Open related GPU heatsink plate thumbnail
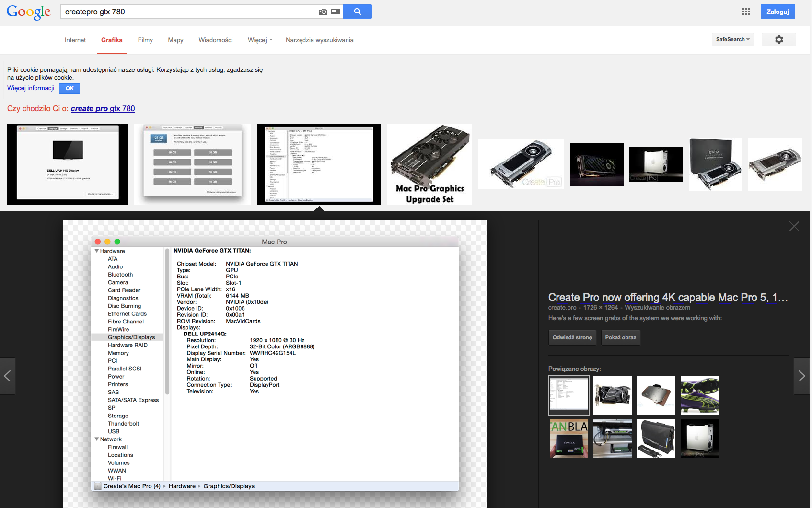This screenshot has width=812, height=508. [656, 395]
